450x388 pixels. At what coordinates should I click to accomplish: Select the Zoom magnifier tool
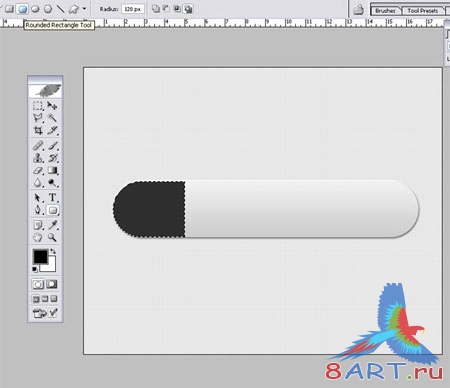pos(52,237)
